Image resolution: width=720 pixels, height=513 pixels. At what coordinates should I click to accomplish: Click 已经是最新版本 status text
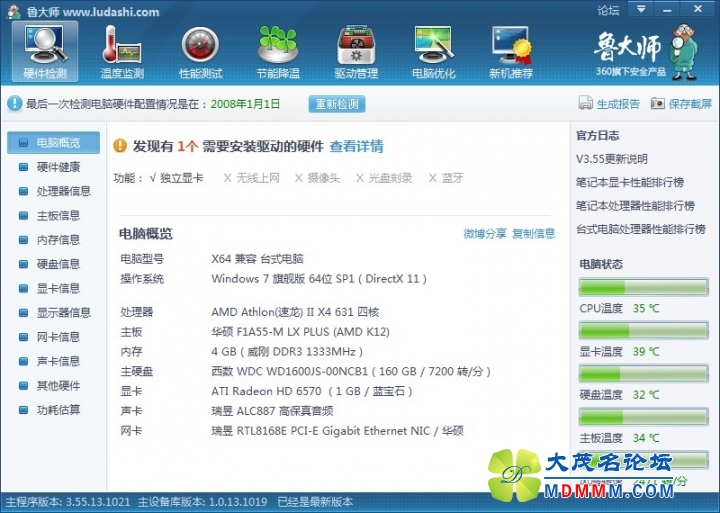click(315, 502)
